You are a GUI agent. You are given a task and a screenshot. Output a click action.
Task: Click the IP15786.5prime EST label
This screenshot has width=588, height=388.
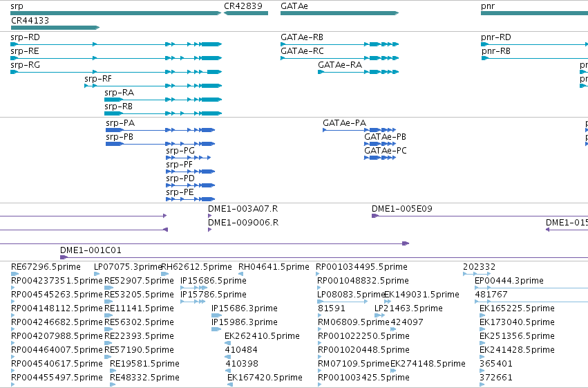click(214, 295)
